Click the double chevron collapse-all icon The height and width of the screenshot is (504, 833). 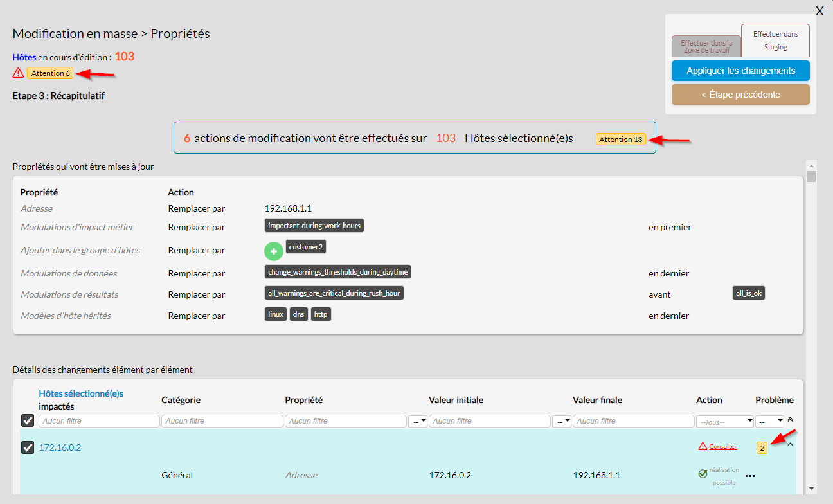[790, 419]
